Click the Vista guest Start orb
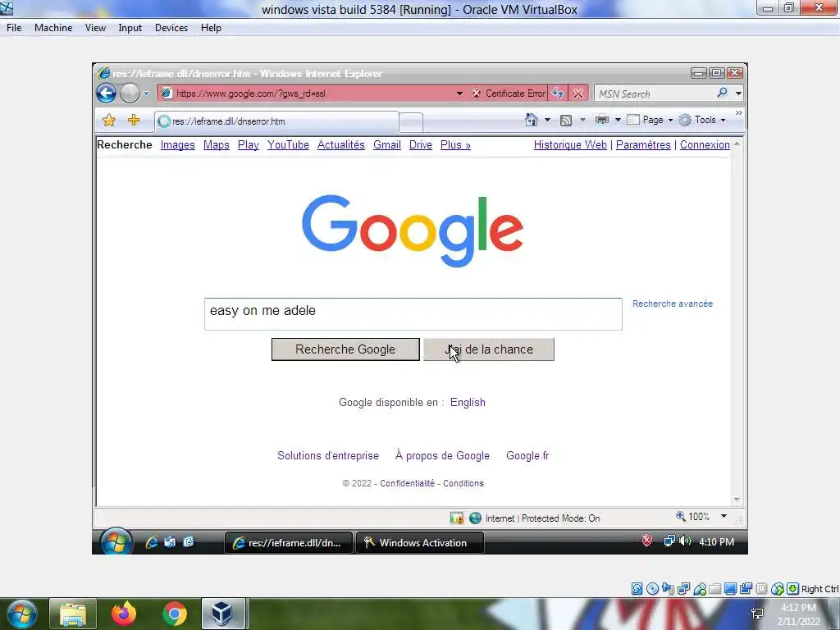Image resolution: width=840 pixels, height=630 pixels. click(x=116, y=541)
